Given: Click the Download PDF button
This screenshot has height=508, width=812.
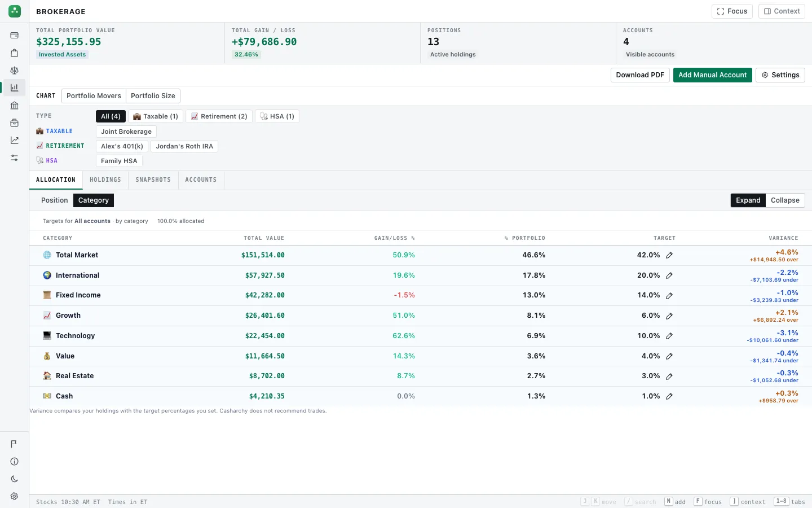Looking at the screenshot, I should [640, 75].
